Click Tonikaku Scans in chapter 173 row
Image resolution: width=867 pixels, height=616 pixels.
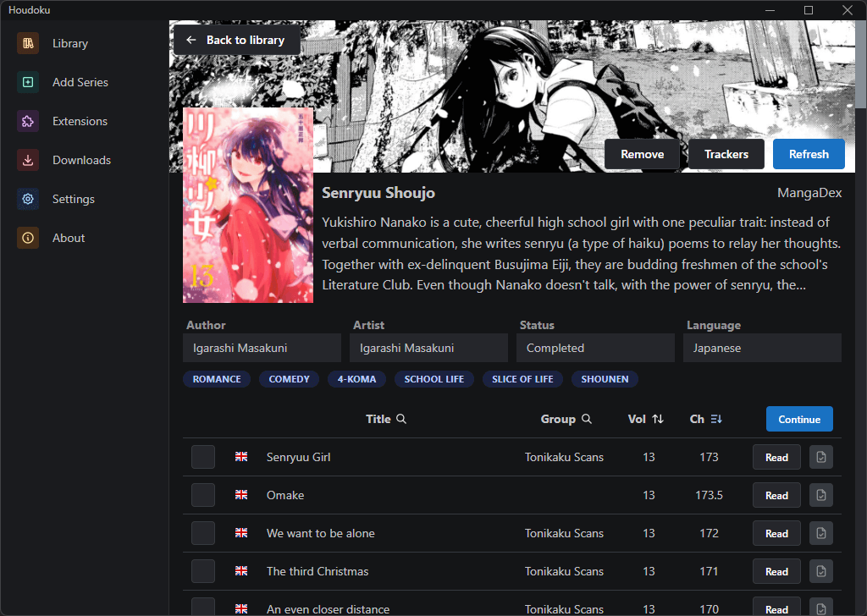click(564, 457)
